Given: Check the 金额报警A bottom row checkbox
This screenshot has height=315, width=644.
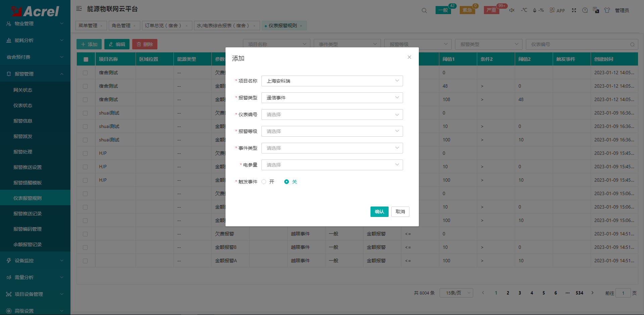Looking at the screenshot, I should (85, 261).
